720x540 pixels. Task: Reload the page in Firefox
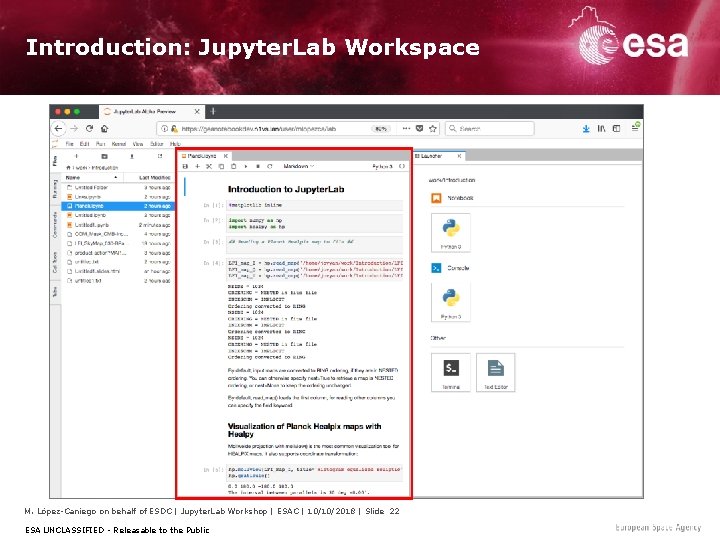tap(90, 129)
